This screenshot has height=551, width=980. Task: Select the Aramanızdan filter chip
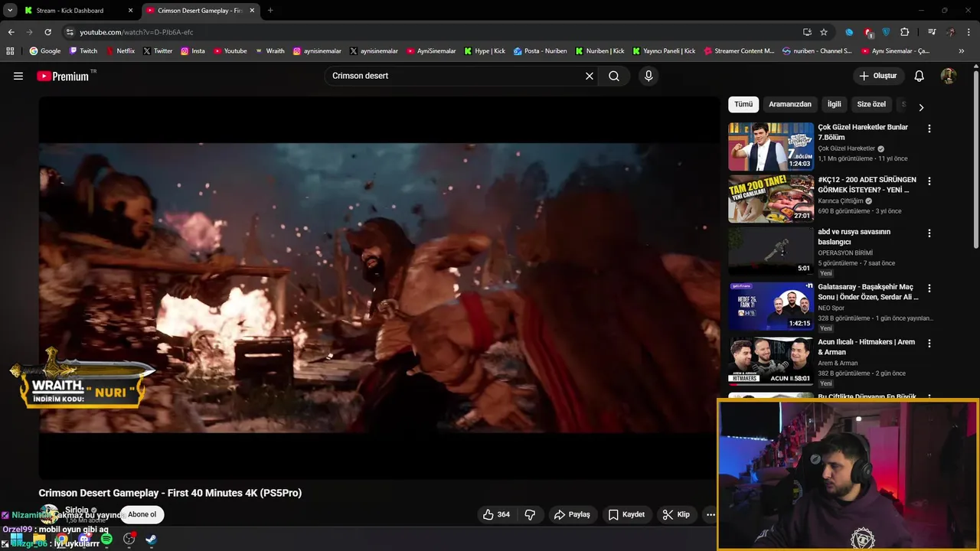(790, 104)
